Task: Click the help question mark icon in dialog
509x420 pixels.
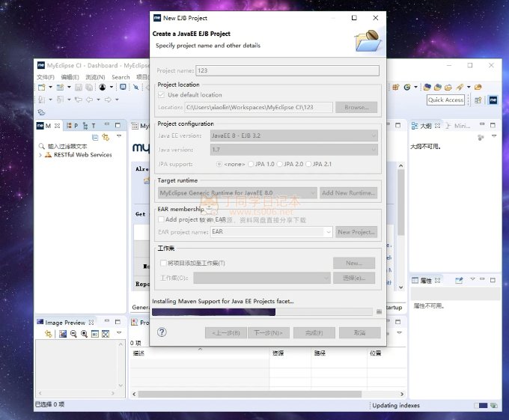Action: 162,332
